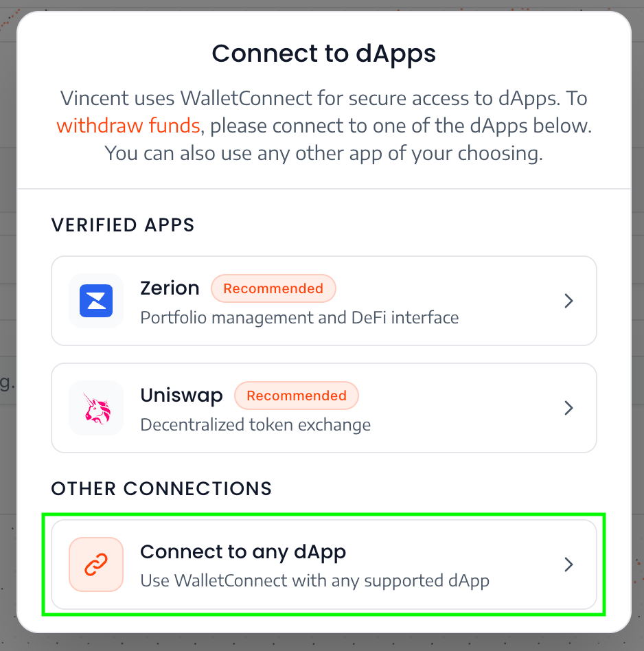The width and height of the screenshot is (644, 651).
Task: Select the Uniswap app title
Action: coord(181,396)
